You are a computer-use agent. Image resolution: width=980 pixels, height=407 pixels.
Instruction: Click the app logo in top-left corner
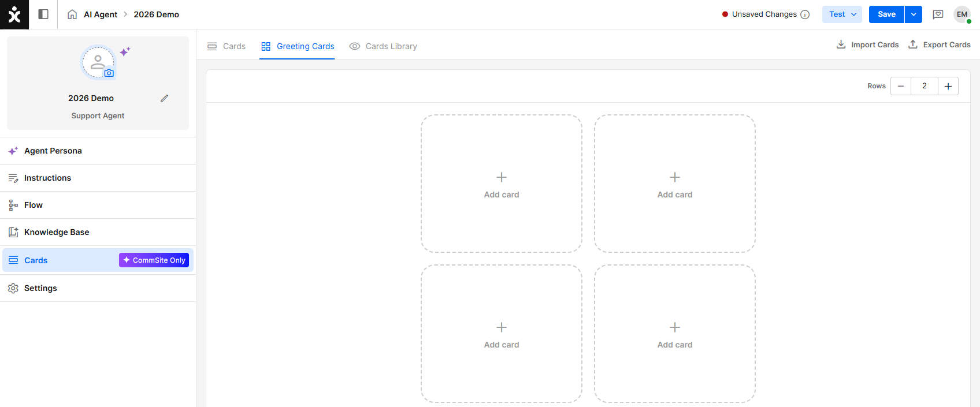pyautogui.click(x=14, y=14)
